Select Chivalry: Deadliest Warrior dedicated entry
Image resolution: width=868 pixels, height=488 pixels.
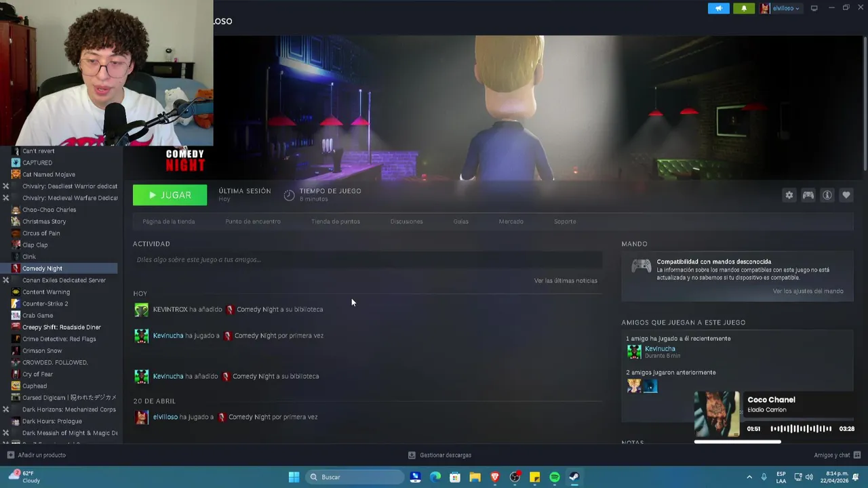click(69, 186)
